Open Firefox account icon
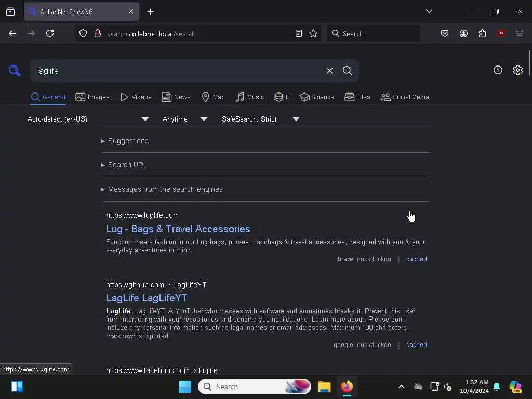This screenshot has width=532, height=399. coord(463,33)
